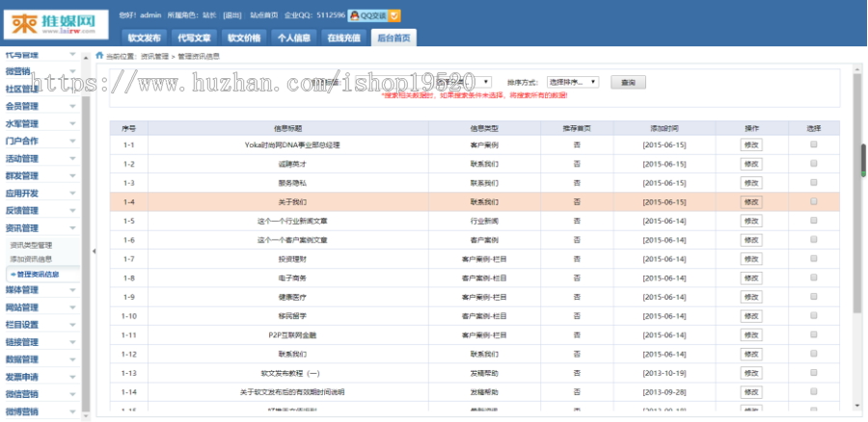This screenshot has width=868, height=422.
Task: Open the 软文价格 tab
Action: click(x=244, y=38)
